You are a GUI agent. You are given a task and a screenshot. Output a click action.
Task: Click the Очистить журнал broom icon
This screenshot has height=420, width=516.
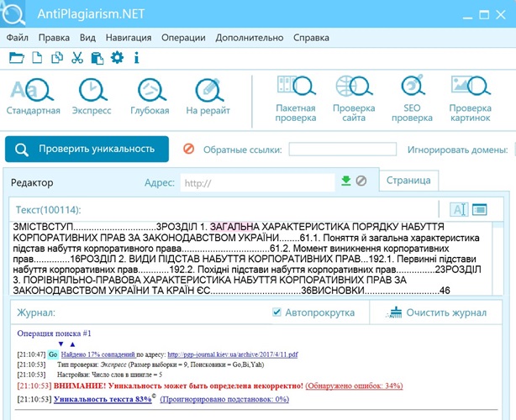pos(395,312)
